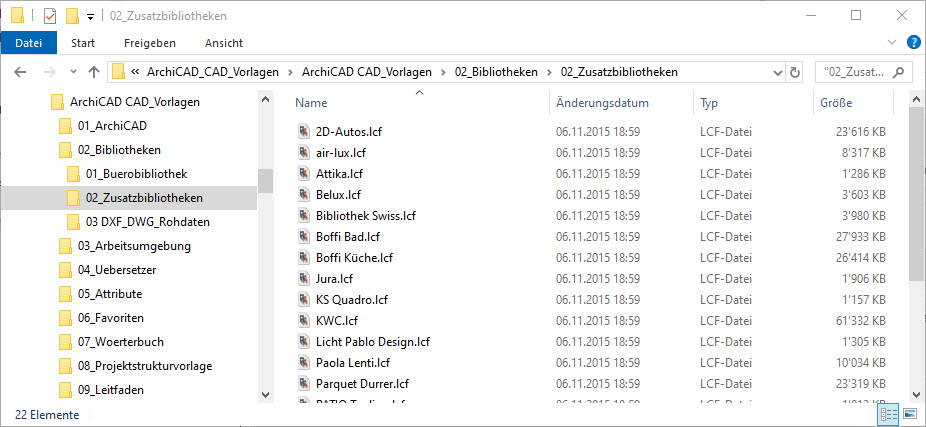The width and height of the screenshot is (926, 427).
Task: Open the Help question mark icon
Action: point(913,43)
